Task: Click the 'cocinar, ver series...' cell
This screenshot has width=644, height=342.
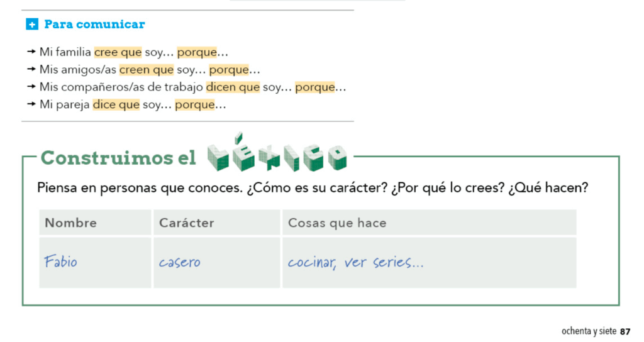Action: 429,262
